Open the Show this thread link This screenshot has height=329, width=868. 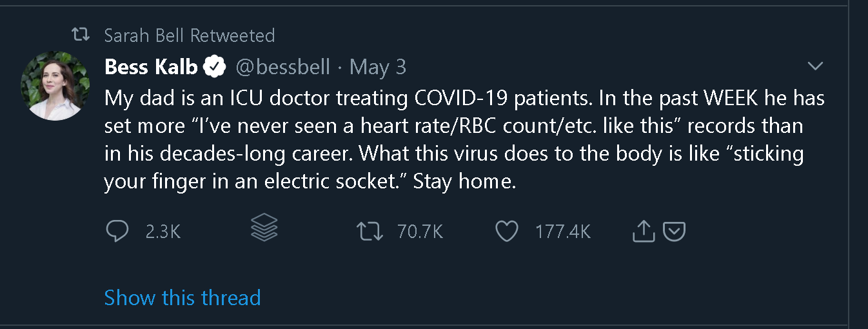pyautogui.click(x=182, y=297)
